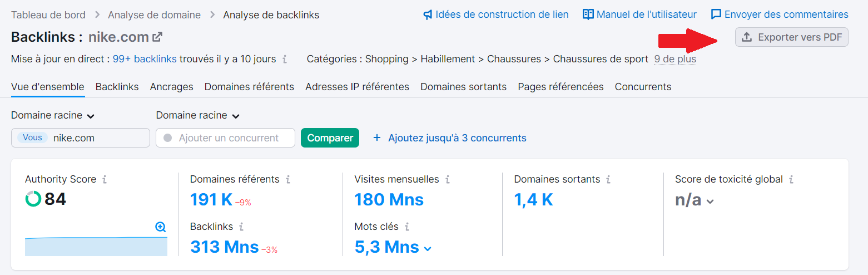Expand the first Domaine racine dropdown
This screenshot has height=275, width=868.
tap(91, 116)
